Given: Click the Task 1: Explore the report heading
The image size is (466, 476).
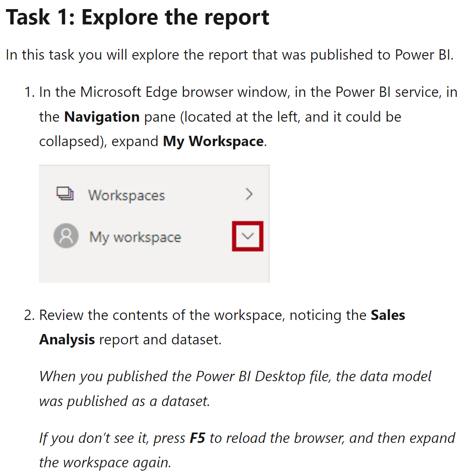Looking at the screenshot, I should pos(138,17).
